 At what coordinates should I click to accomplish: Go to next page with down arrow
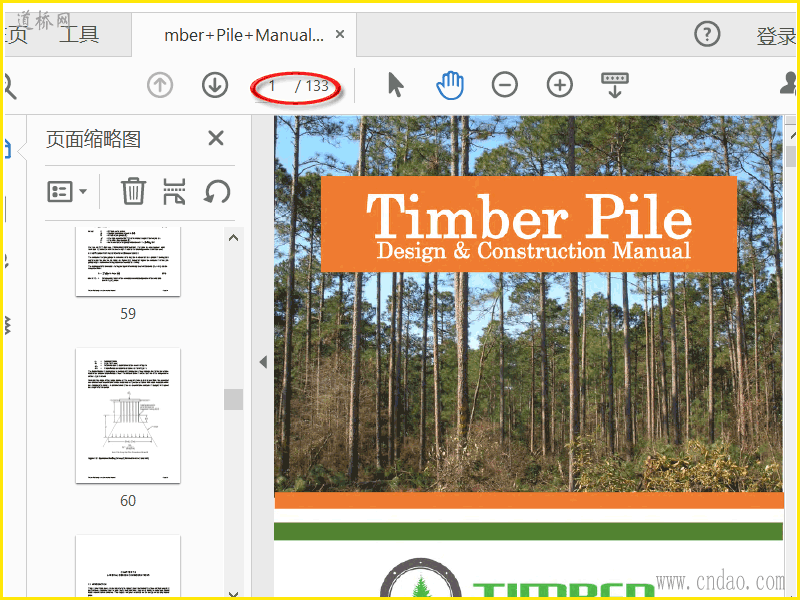pos(215,85)
